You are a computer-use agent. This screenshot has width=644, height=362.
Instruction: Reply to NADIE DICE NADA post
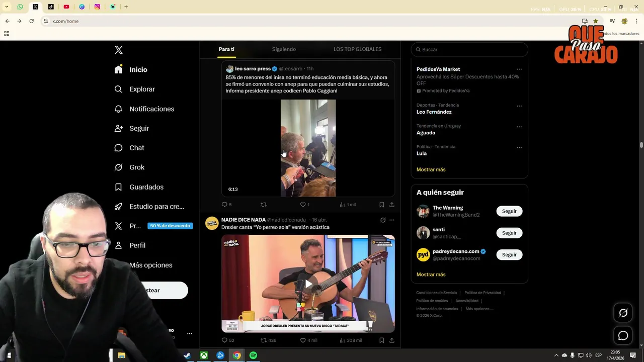pyautogui.click(x=227, y=340)
